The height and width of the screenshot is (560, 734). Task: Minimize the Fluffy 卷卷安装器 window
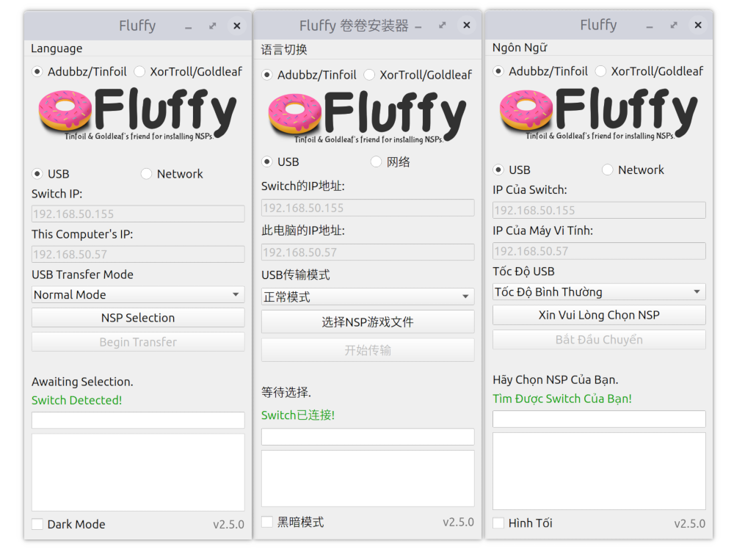[418, 26]
